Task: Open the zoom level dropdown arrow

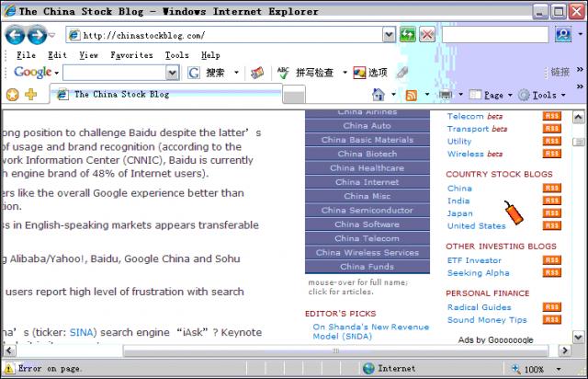Action: 559,369
